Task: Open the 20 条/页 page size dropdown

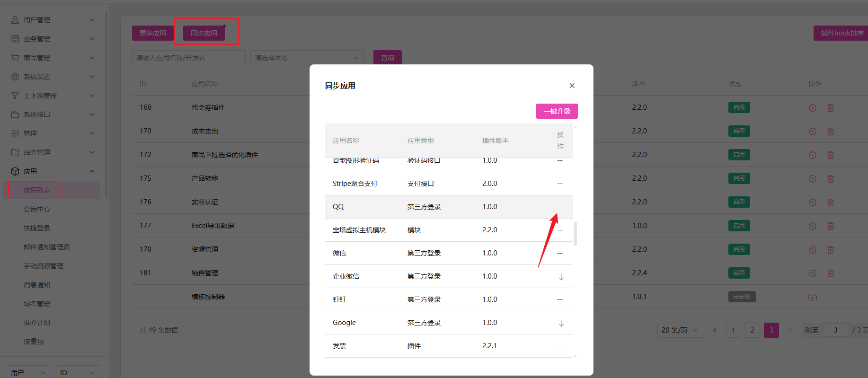Action: point(679,330)
